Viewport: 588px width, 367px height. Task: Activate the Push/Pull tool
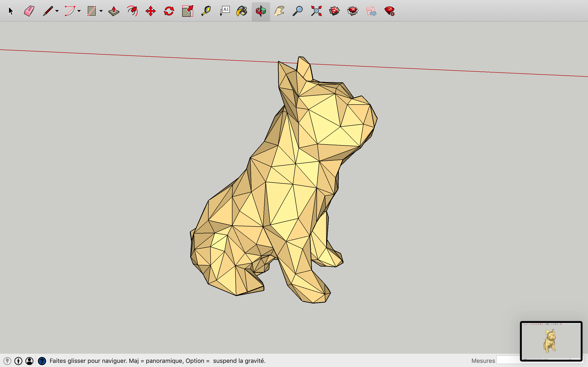pyautogui.click(x=114, y=11)
